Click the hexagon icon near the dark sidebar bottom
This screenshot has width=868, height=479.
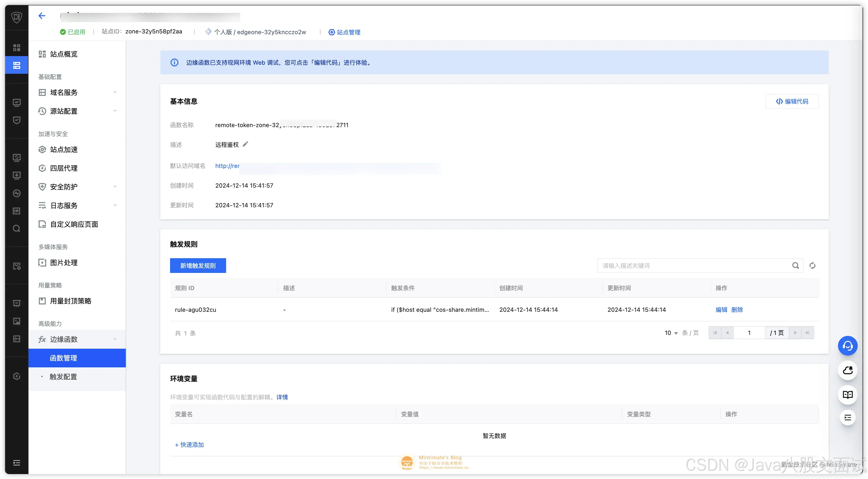click(16, 376)
